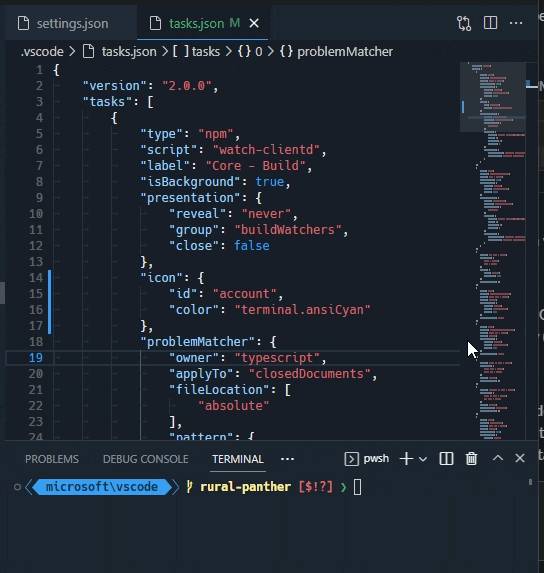Viewport: 544px width, 573px height.
Task: Click the pwsh terminal shell icon
Action: [x=351, y=459]
